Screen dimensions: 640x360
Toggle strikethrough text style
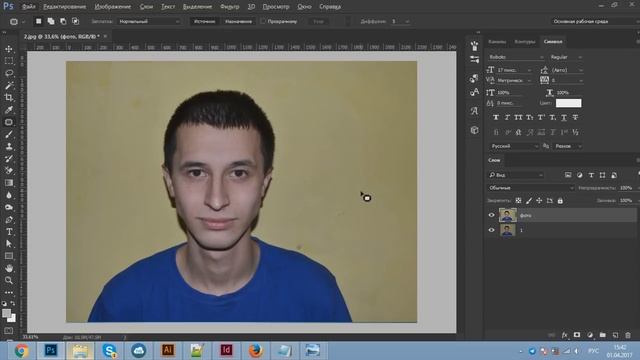[575, 118]
